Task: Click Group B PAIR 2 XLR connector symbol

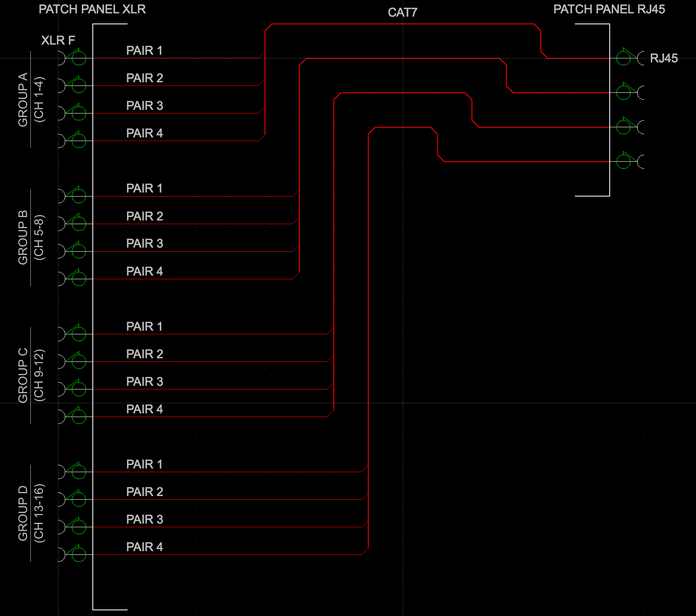Action: point(72,222)
